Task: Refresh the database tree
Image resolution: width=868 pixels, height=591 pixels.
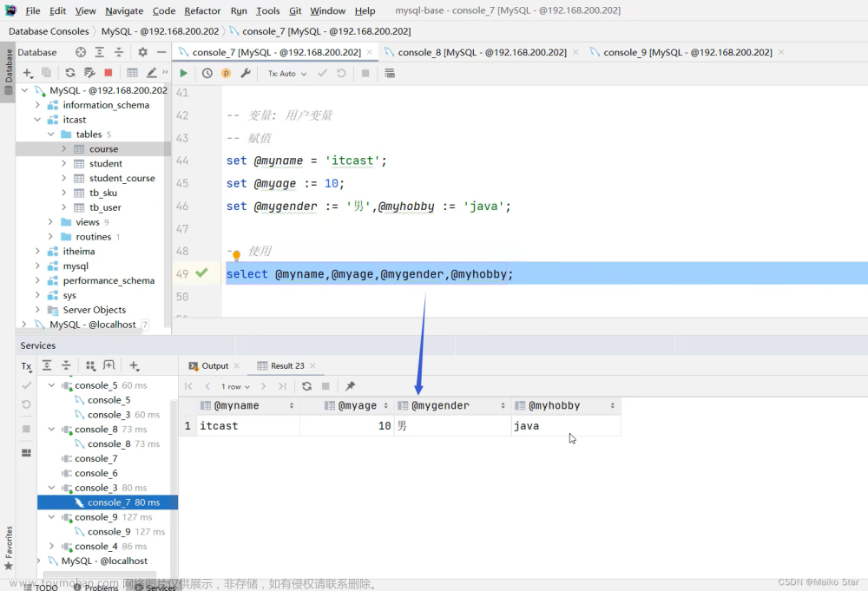Action: pyautogui.click(x=69, y=73)
